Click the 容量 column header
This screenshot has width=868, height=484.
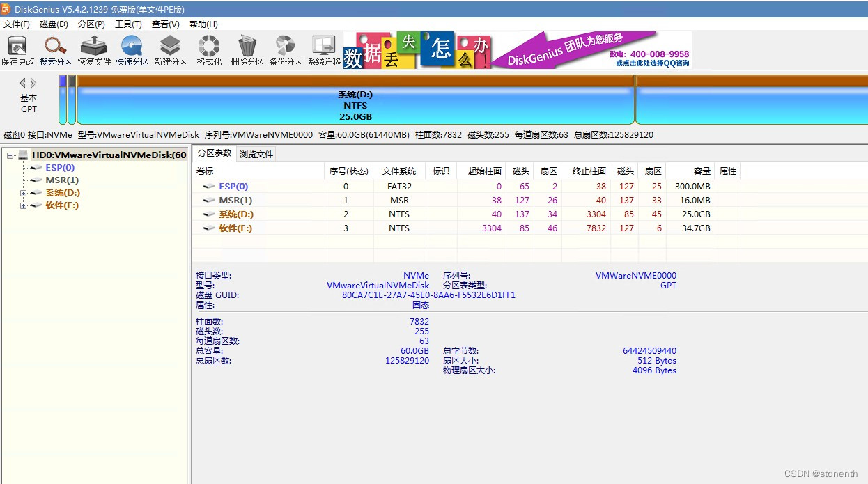(x=690, y=171)
